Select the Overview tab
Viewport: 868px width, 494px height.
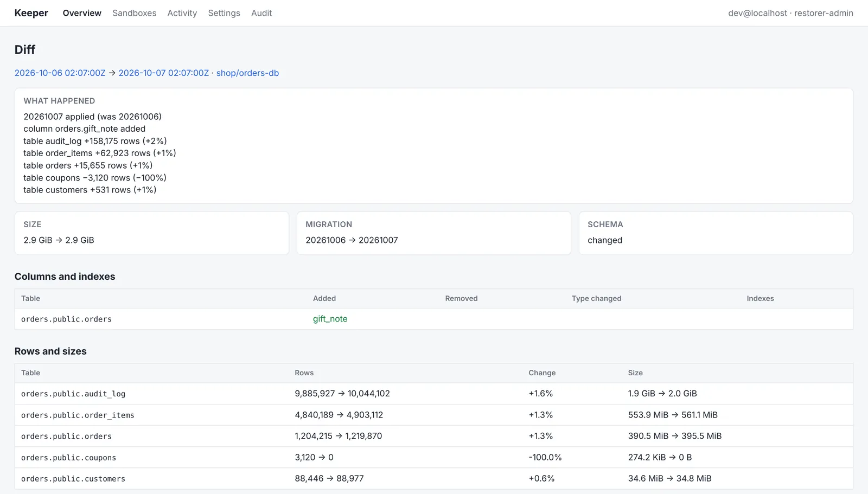pos(82,13)
